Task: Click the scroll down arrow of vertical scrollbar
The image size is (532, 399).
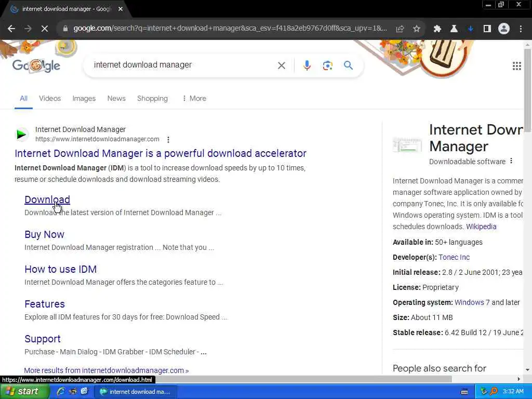Action: pos(528,370)
